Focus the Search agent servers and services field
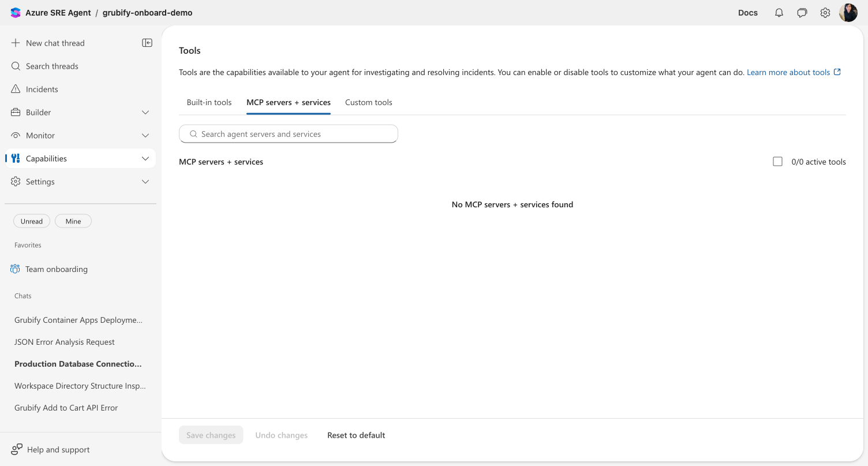 point(289,134)
